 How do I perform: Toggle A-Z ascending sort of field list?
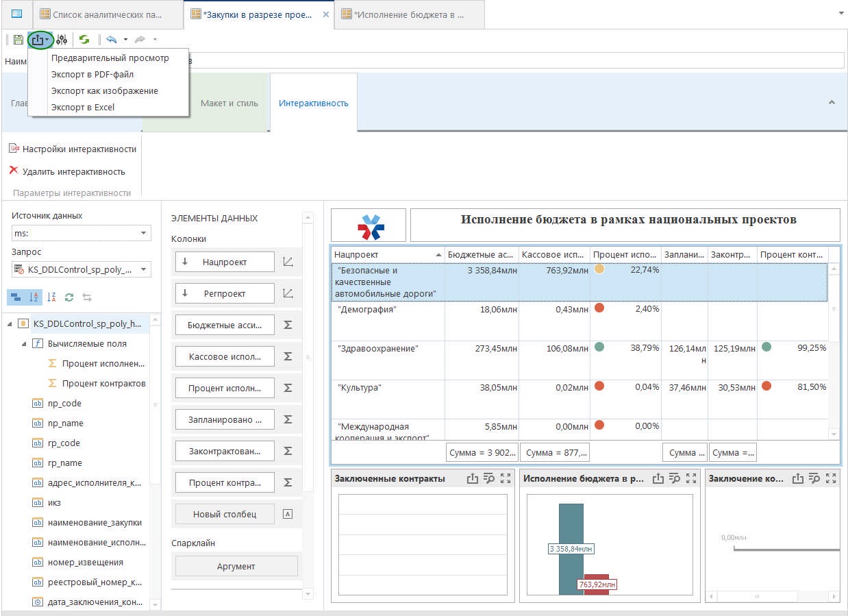pos(34,297)
